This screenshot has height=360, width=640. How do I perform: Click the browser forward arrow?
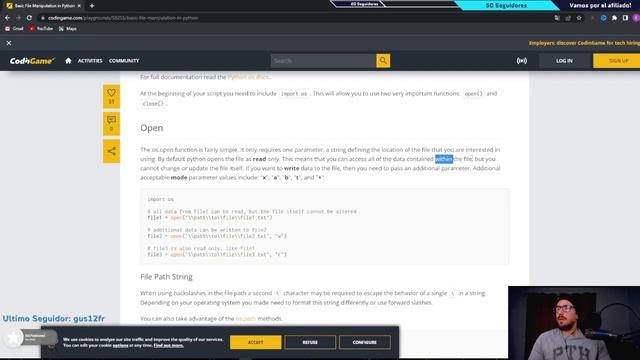click(18, 18)
